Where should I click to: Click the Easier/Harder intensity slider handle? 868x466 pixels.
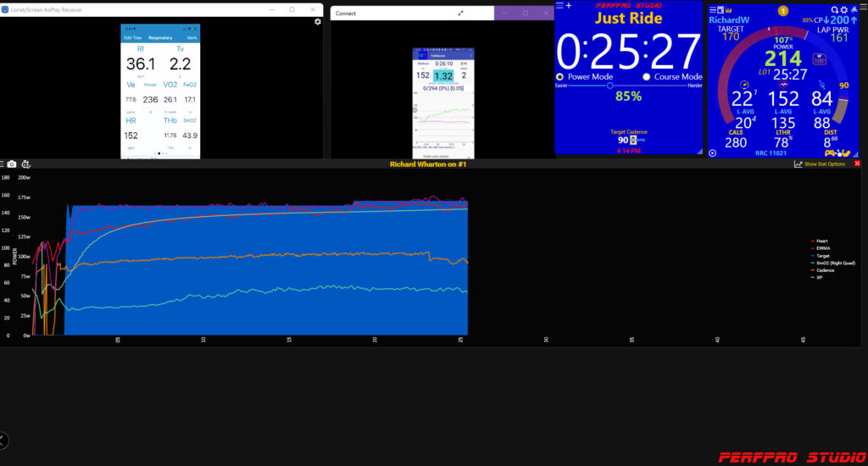point(609,86)
